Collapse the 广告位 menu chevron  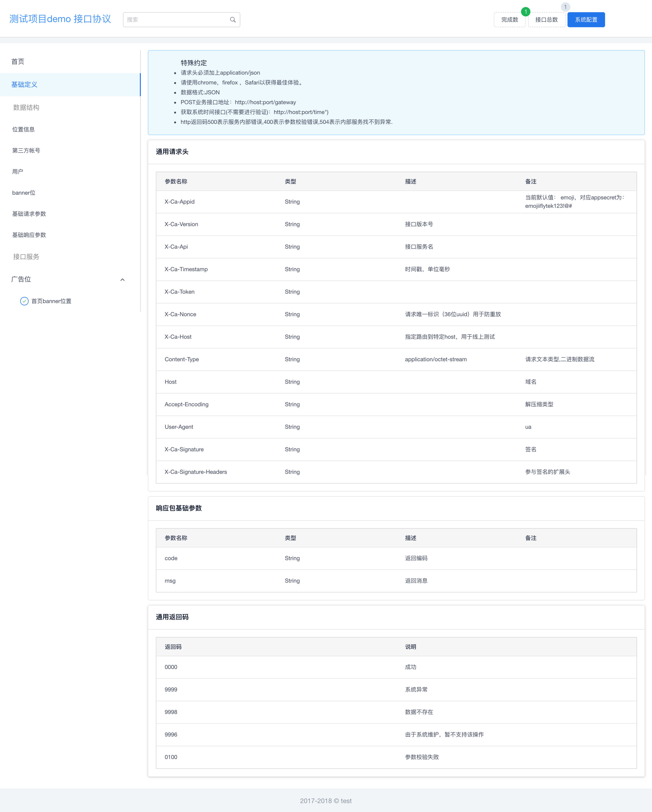(122, 279)
